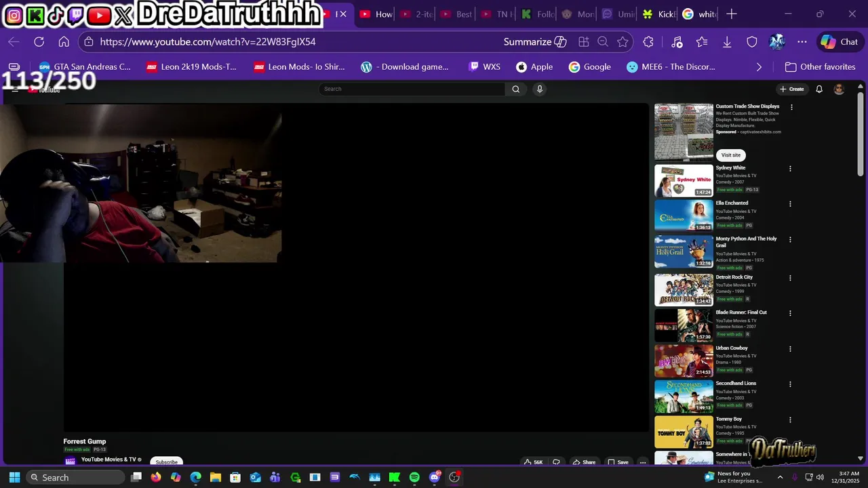
Task: Open the browser extensions puzzle icon
Action: pyautogui.click(x=648, y=42)
